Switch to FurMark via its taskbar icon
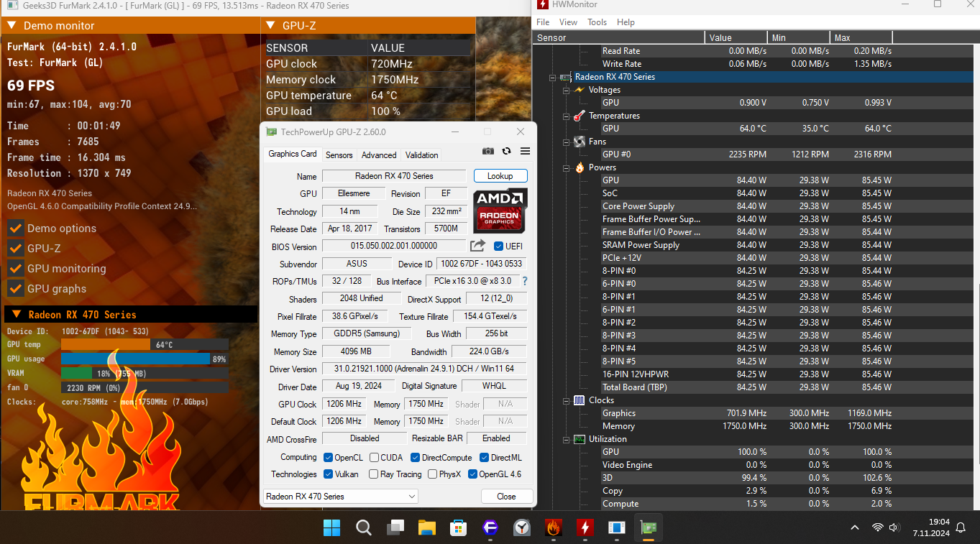This screenshot has width=980, height=544. [553, 528]
